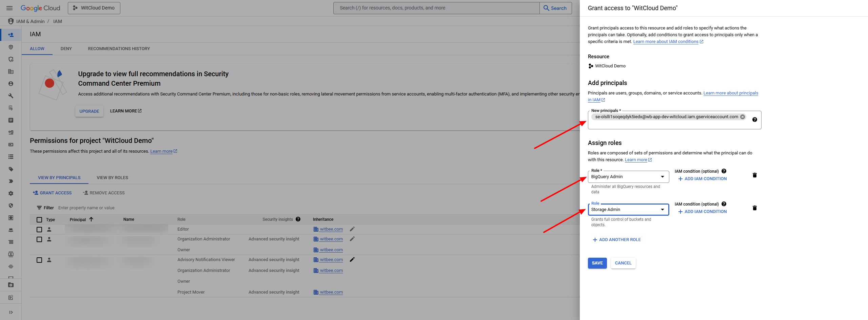The image size is (868, 320).
Task: Open the Quotas list sidebar icon
Action: tap(11, 157)
